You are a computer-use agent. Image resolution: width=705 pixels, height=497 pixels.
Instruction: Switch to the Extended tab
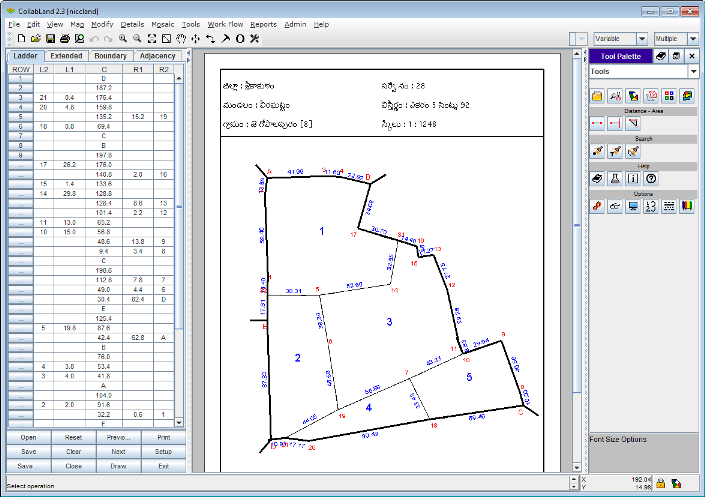click(66, 56)
